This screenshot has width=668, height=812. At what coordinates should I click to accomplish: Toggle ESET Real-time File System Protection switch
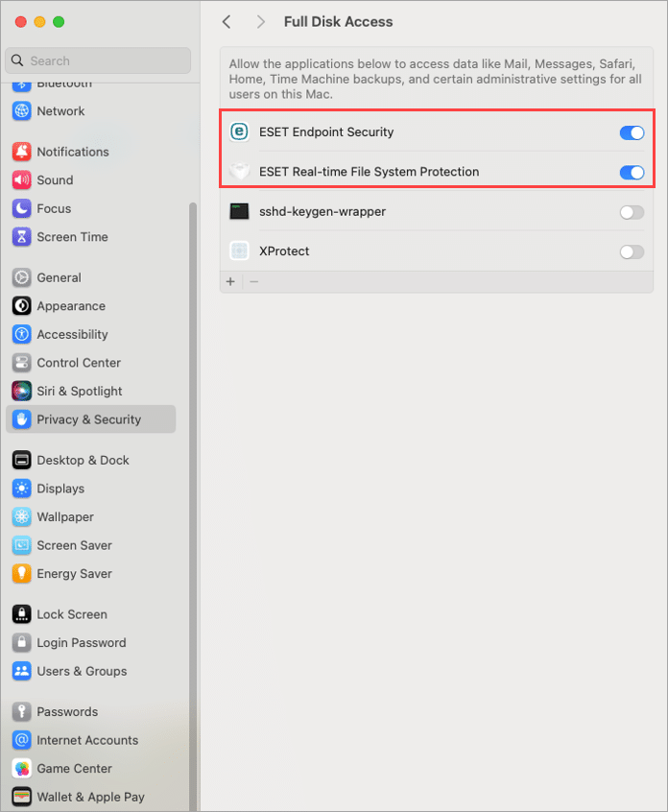[632, 173]
